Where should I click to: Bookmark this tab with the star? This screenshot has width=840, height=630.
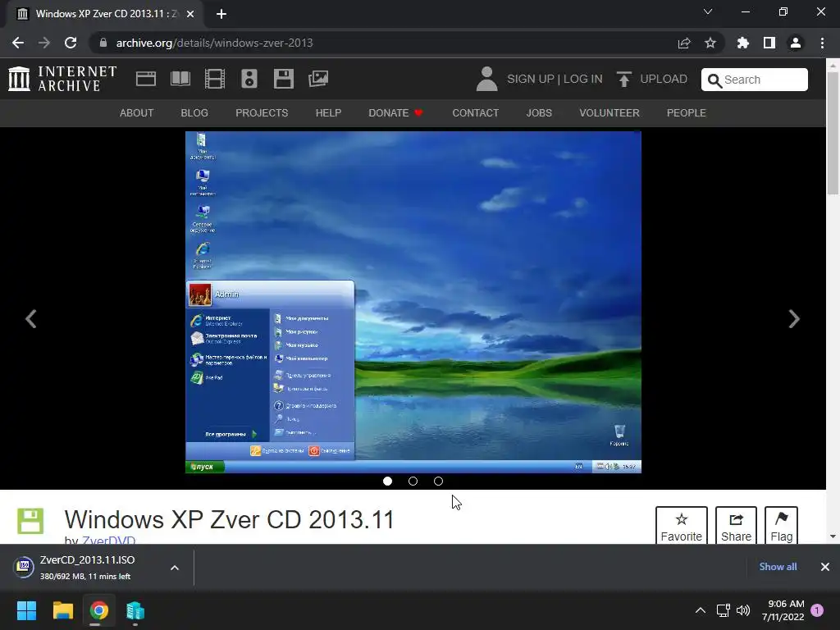pos(710,43)
